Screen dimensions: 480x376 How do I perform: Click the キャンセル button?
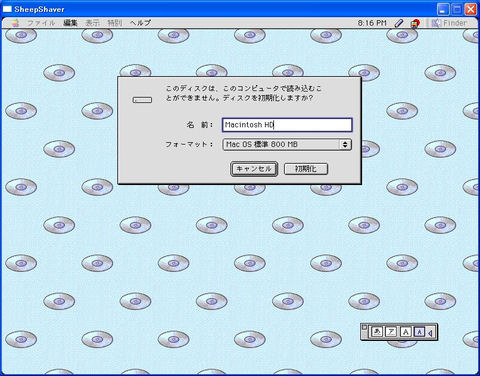254,169
